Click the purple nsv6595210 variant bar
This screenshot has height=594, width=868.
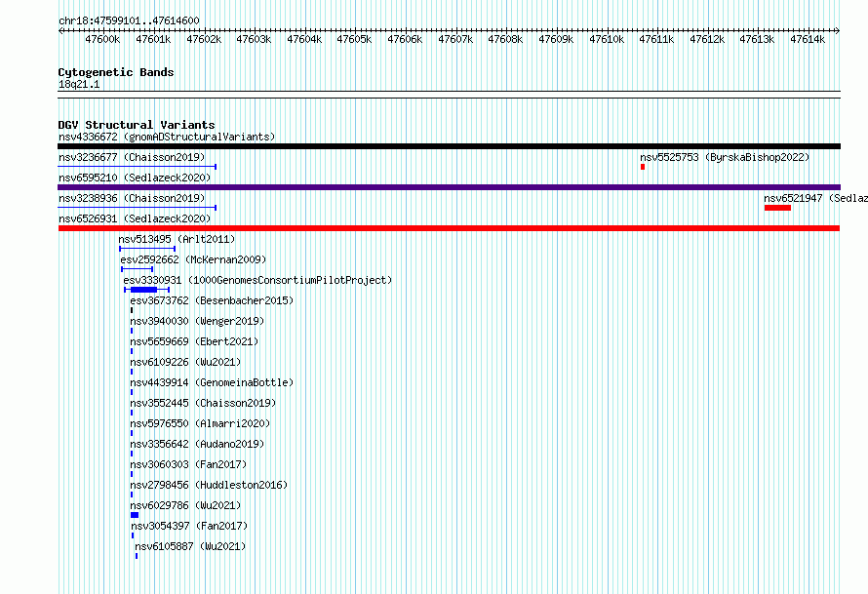[x=449, y=187]
